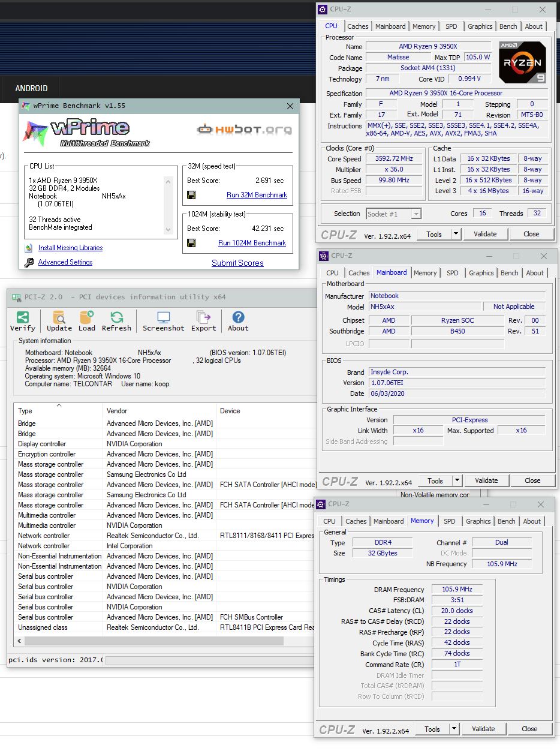560x754 pixels.
Task: Click the Ryzen 9 logo in CPU-Z
Action: pos(522,62)
